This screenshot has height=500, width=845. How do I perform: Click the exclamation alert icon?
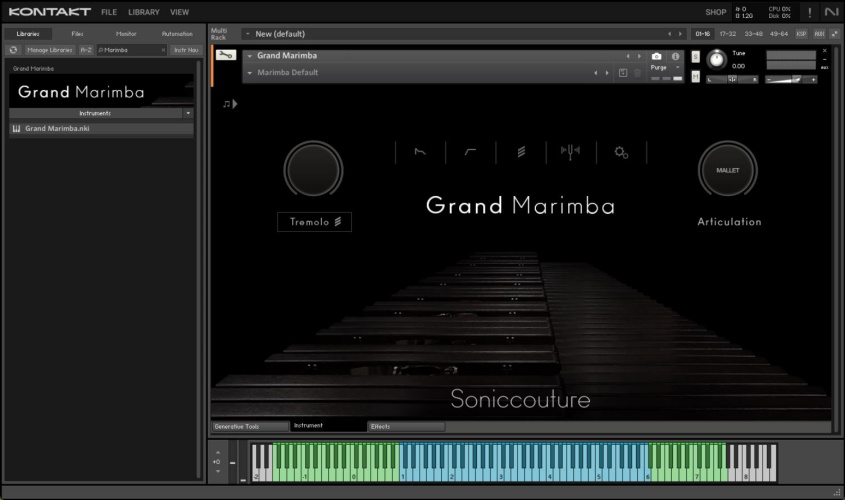click(809, 12)
